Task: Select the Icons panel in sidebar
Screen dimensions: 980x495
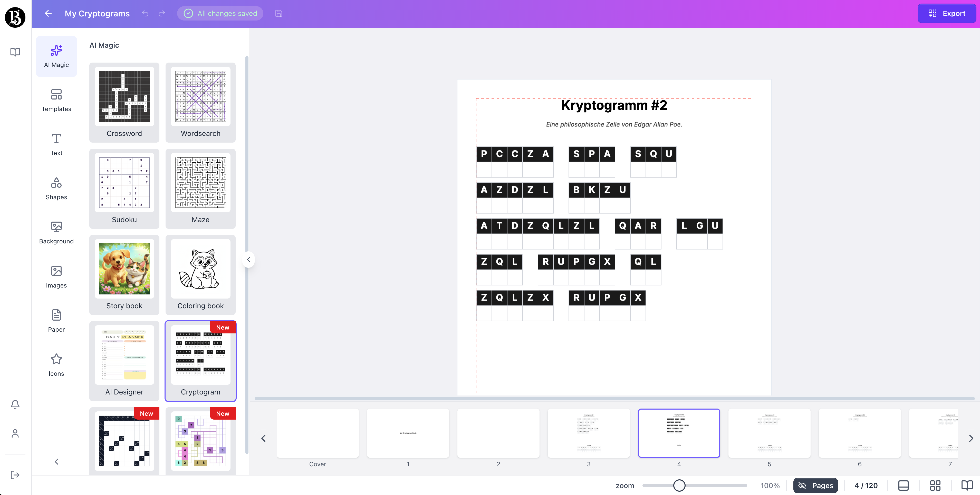Action: tap(56, 365)
